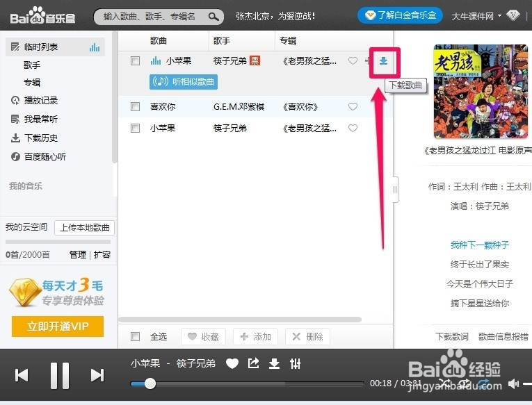The height and width of the screenshot is (405, 532).
Task: Click 我的云空间 label
Action: tap(26, 227)
